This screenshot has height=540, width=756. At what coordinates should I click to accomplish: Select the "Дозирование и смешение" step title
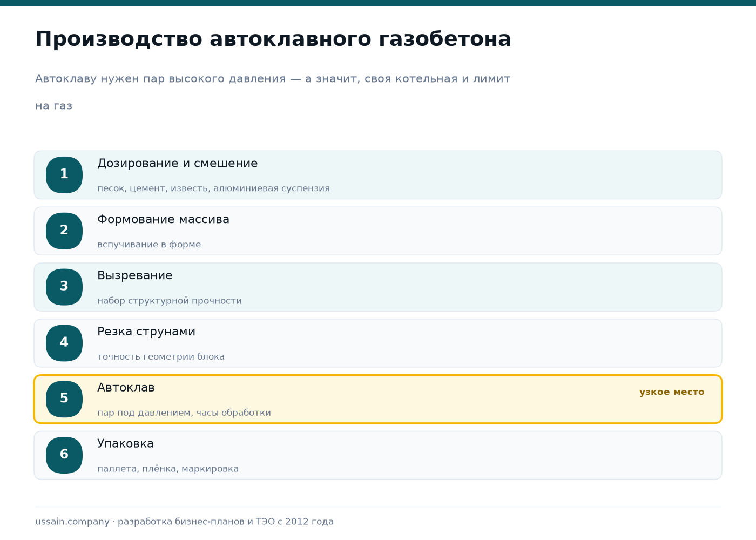point(177,164)
